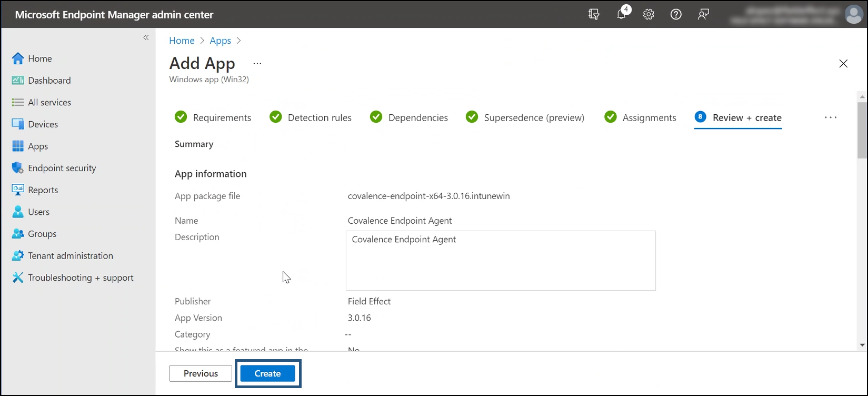The width and height of the screenshot is (868, 396).
Task: Click the Endpoint security shield icon
Action: tap(18, 168)
